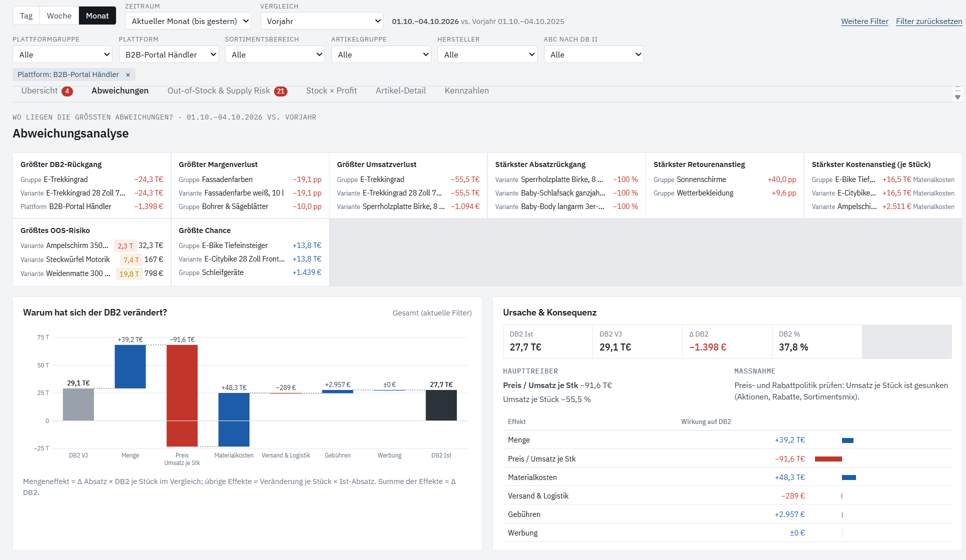
Task: Open the Stock × Profit tab
Action: [331, 90]
